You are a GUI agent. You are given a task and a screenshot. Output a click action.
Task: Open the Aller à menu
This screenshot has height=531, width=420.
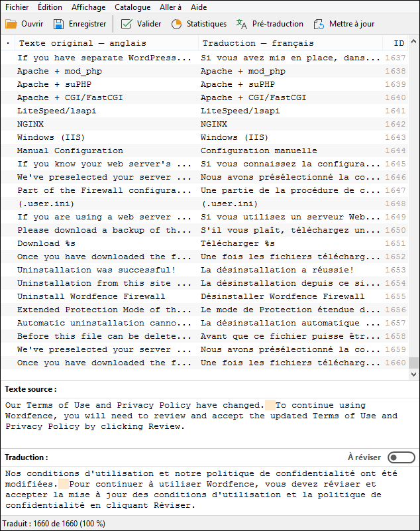coord(170,7)
